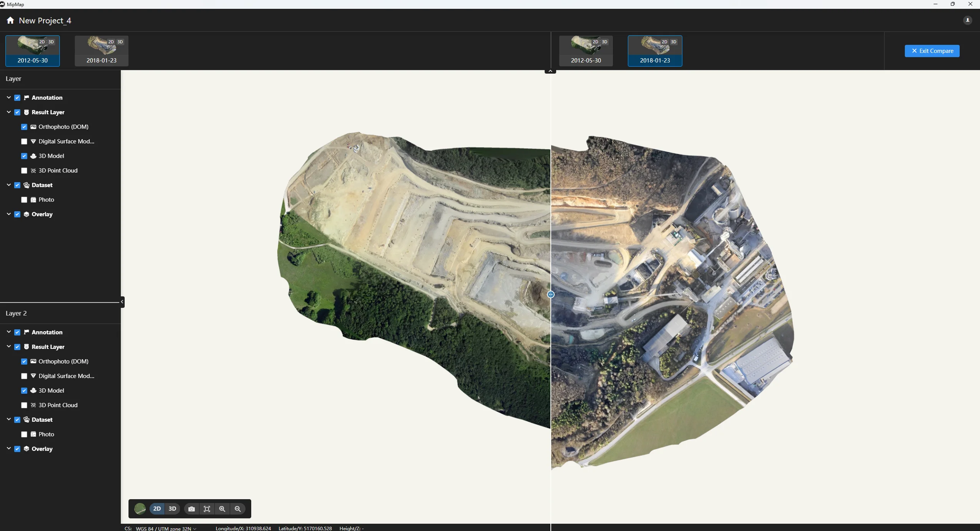The image size is (980, 531).
Task: Click the zoom out magnifier icon
Action: point(237,509)
